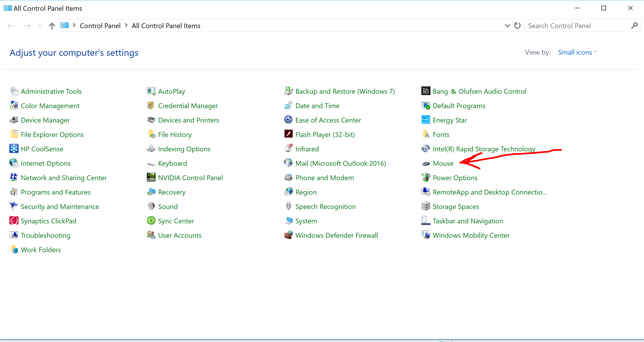Click the NVIDIA Control Panel icon
Image resolution: width=644 pixels, height=342 pixels.
coord(151,177)
